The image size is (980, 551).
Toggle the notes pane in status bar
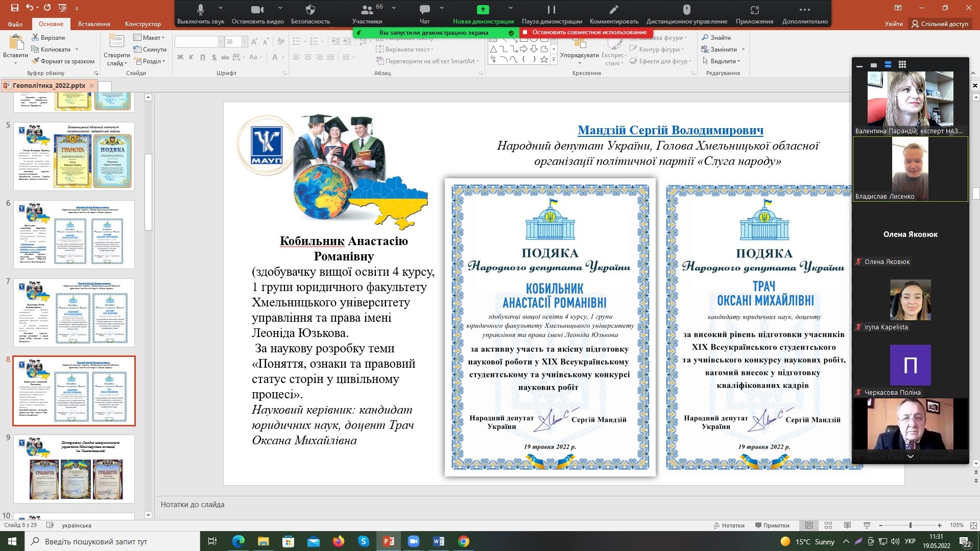(x=729, y=525)
